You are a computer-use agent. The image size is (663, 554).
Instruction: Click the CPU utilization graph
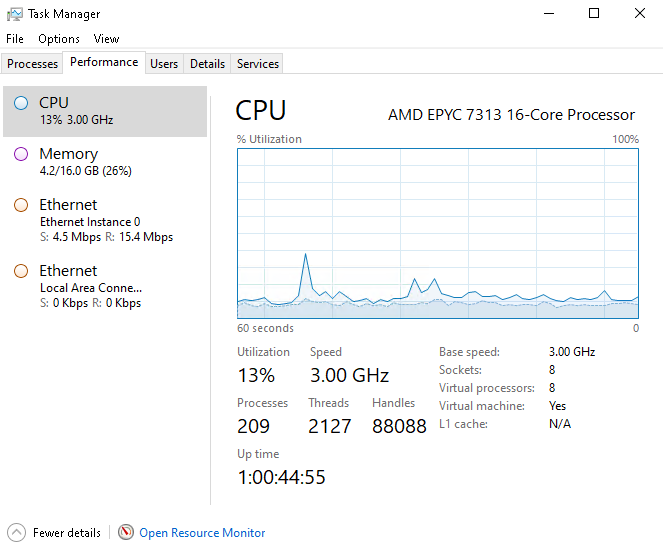[x=438, y=233]
